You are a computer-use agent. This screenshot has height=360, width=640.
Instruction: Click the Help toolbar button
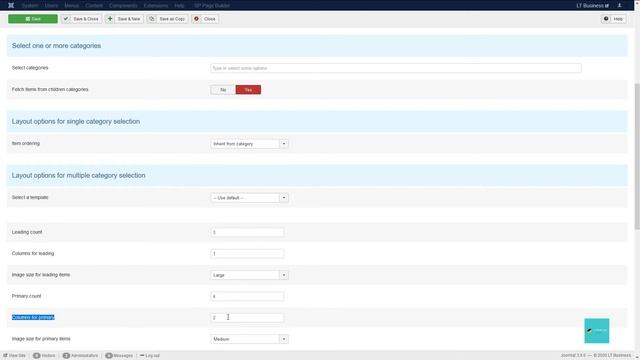click(613, 19)
